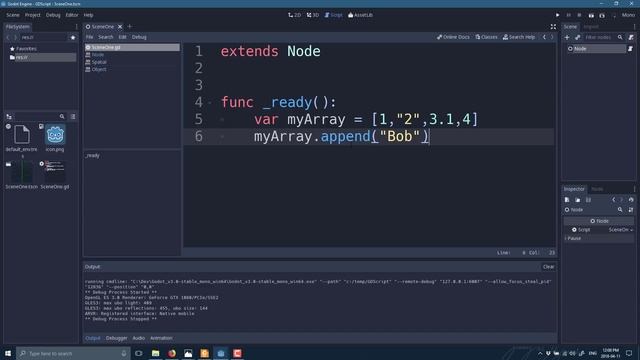Screen dimensions: 640x360
Task: Jump to _ready in method list
Action: tap(93, 156)
